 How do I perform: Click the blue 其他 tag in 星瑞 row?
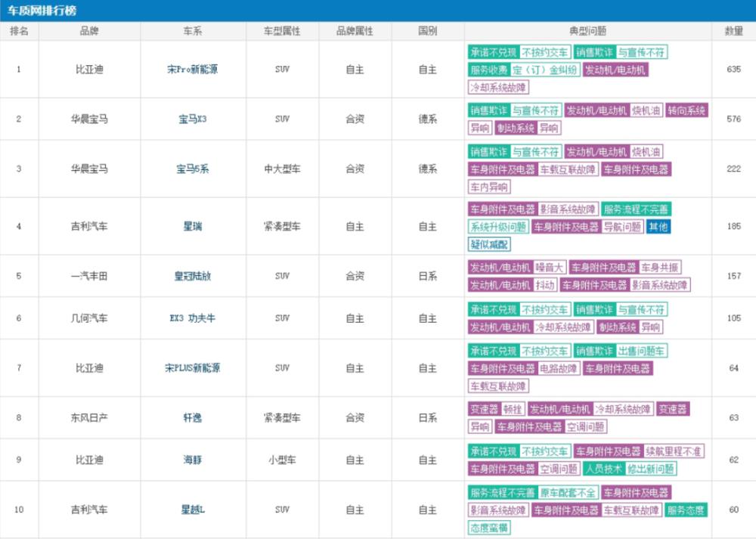658,227
